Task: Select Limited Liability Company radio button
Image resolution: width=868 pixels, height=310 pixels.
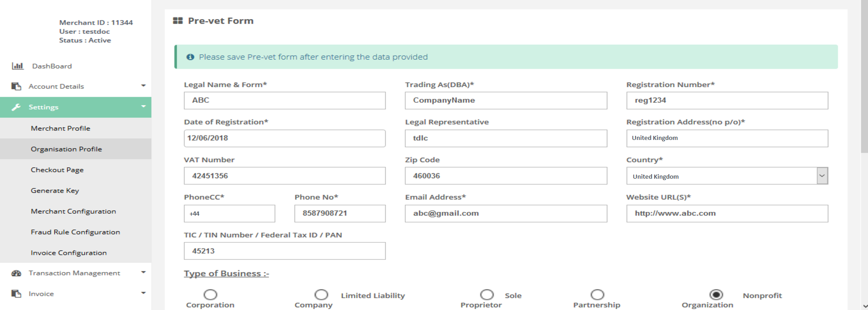Action: tap(321, 294)
